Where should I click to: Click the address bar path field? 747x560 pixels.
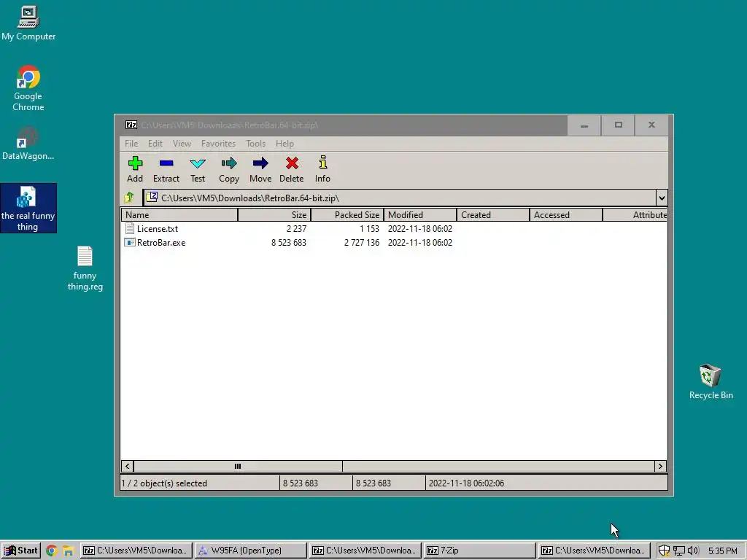[x=400, y=198]
